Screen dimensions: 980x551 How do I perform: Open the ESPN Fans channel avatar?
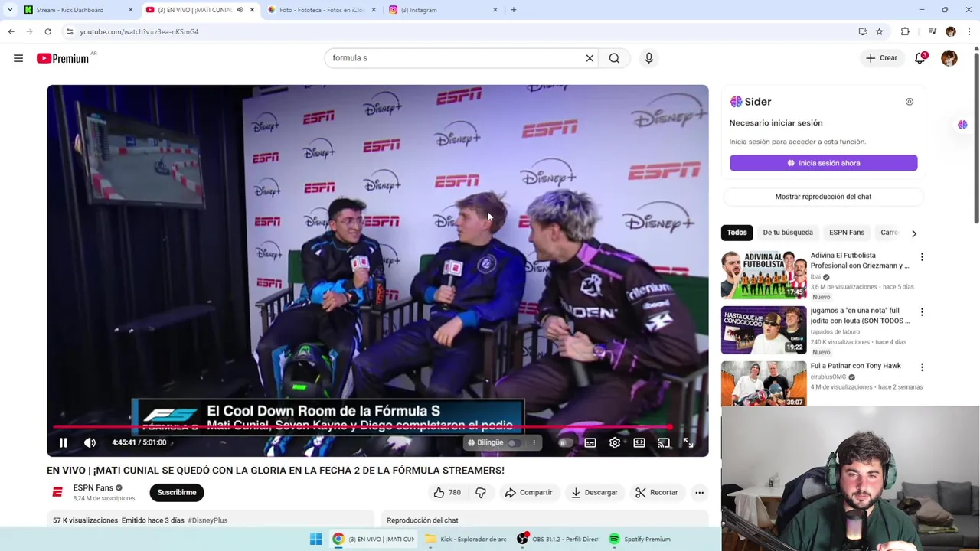click(x=57, y=492)
